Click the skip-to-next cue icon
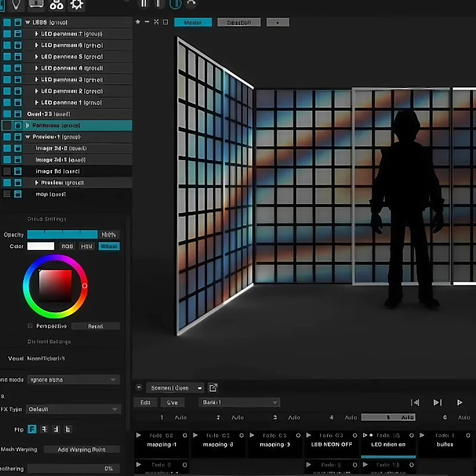Image resolution: width=476 pixels, height=476 pixels. click(437, 403)
